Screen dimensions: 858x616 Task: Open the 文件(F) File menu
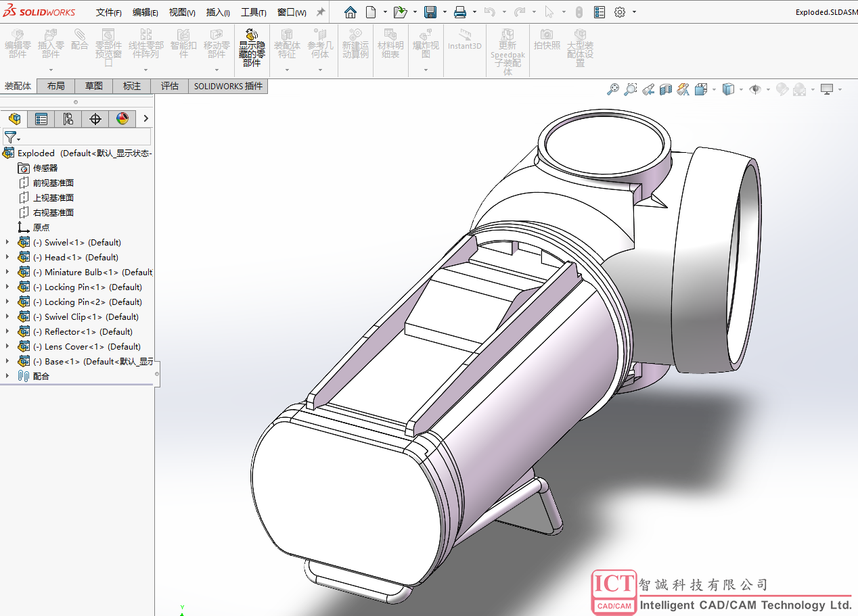(x=109, y=12)
